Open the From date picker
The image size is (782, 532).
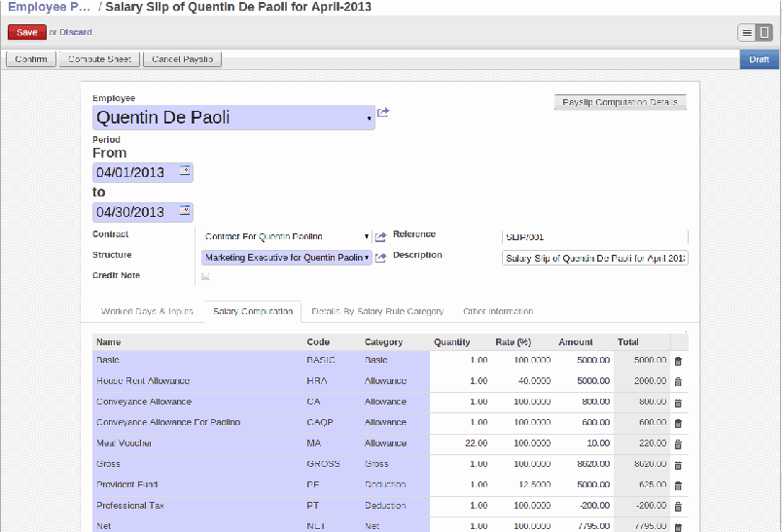coord(185,171)
